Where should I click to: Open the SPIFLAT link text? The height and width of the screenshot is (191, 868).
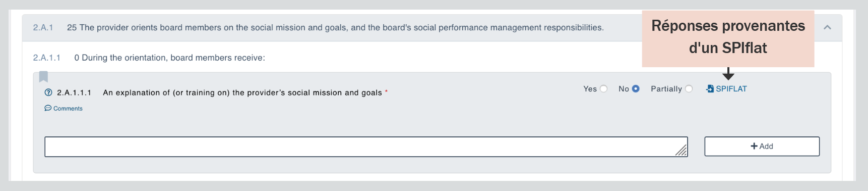pos(731,89)
